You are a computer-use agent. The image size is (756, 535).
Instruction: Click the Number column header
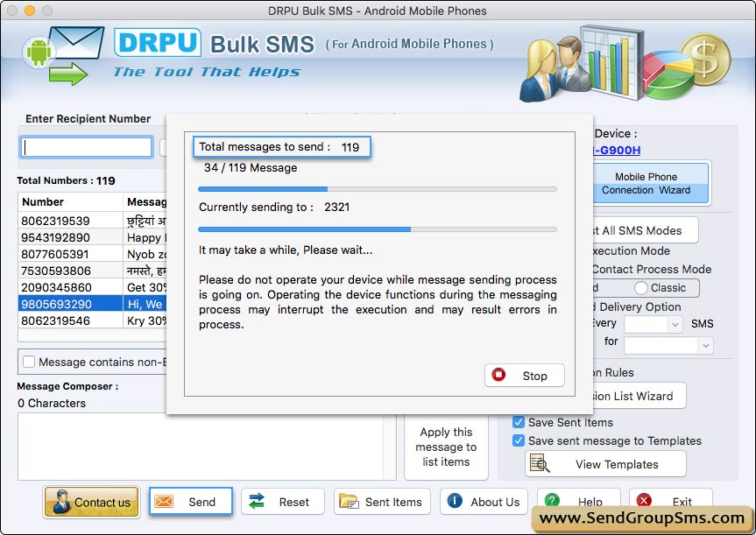click(70, 202)
